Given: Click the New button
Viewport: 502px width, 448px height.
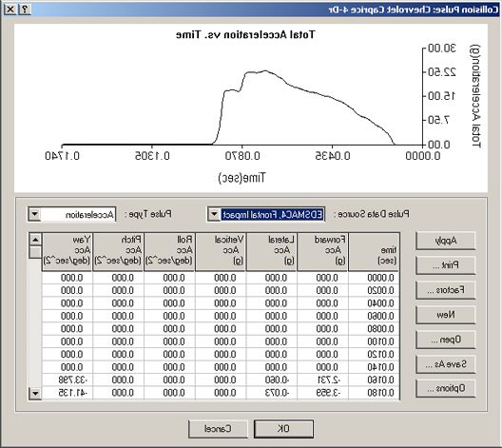Looking at the screenshot, I should (445, 315).
